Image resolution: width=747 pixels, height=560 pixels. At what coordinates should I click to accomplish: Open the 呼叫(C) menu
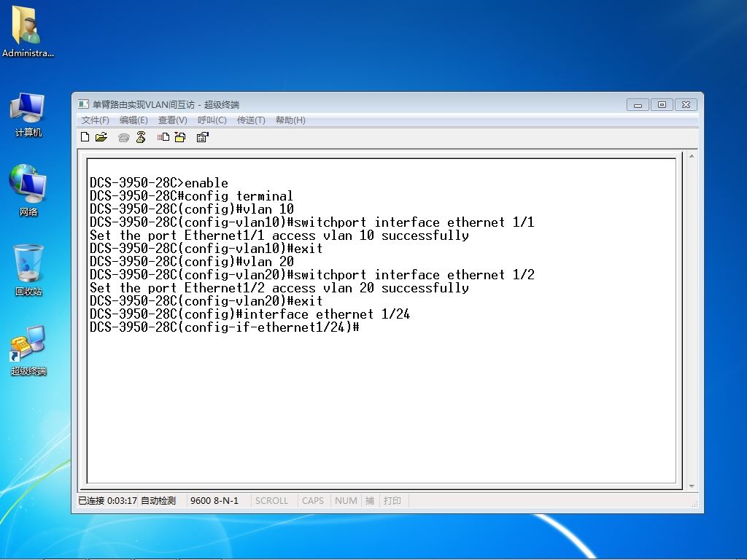(212, 120)
